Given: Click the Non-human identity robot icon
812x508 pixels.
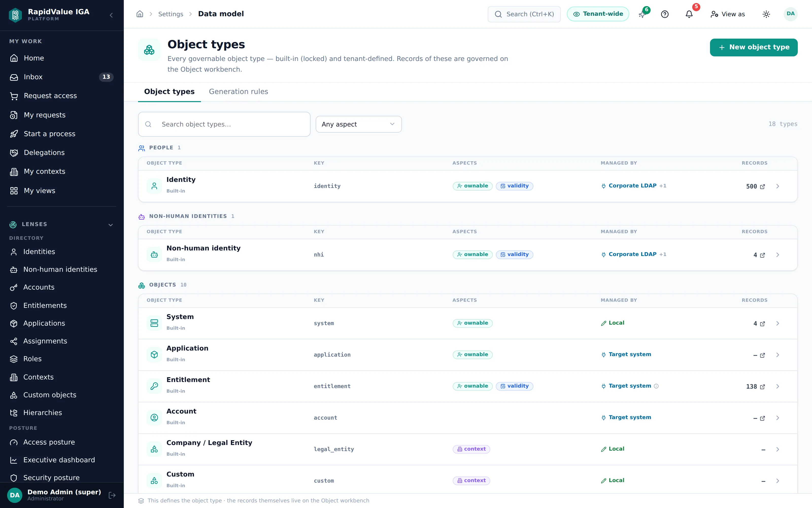Looking at the screenshot, I should 154,254.
